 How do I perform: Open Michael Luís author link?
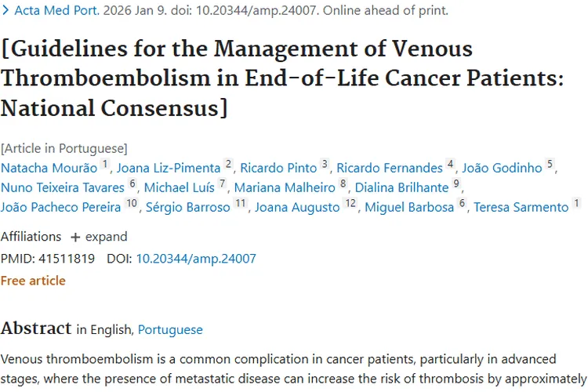(180, 187)
